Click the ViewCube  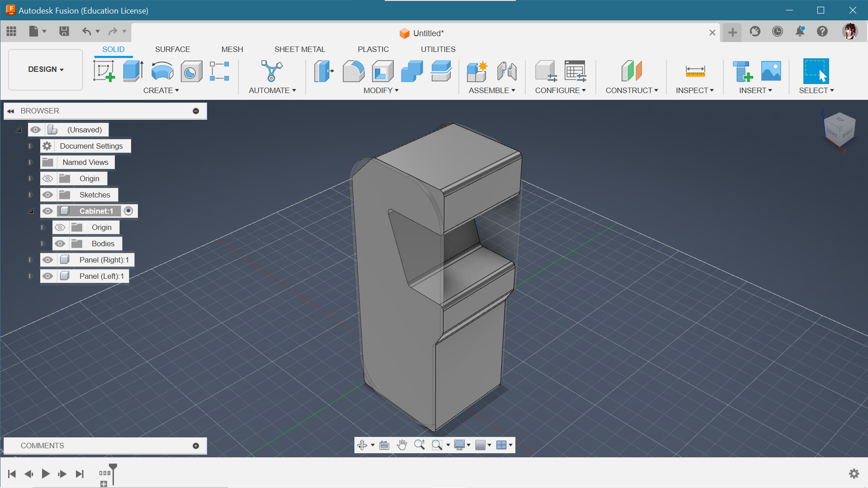click(x=840, y=129)
